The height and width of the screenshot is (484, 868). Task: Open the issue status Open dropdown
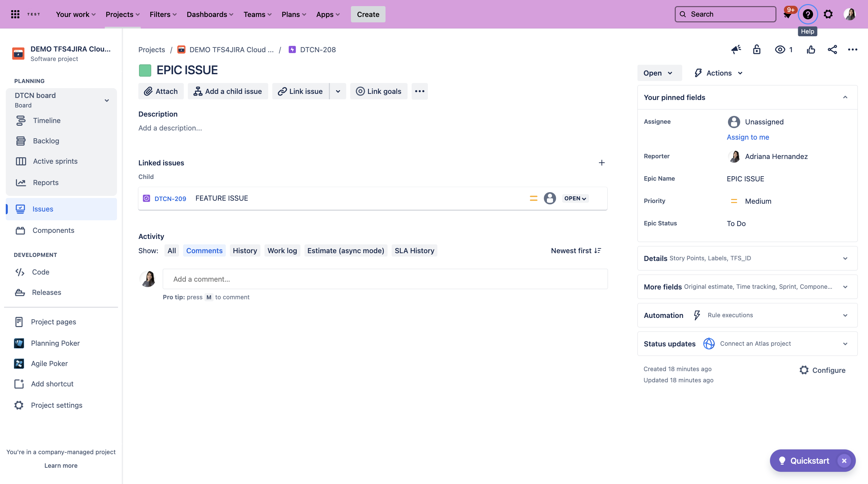pyautogui.click(x=658, y=73)
